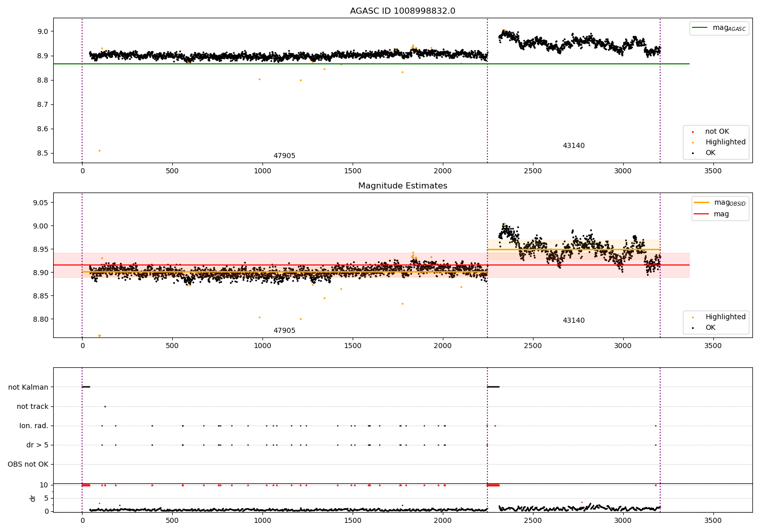Select 'Highlighted' legend entry in top plot
Viewport: 760px width, 532px height.
point(725,142)
